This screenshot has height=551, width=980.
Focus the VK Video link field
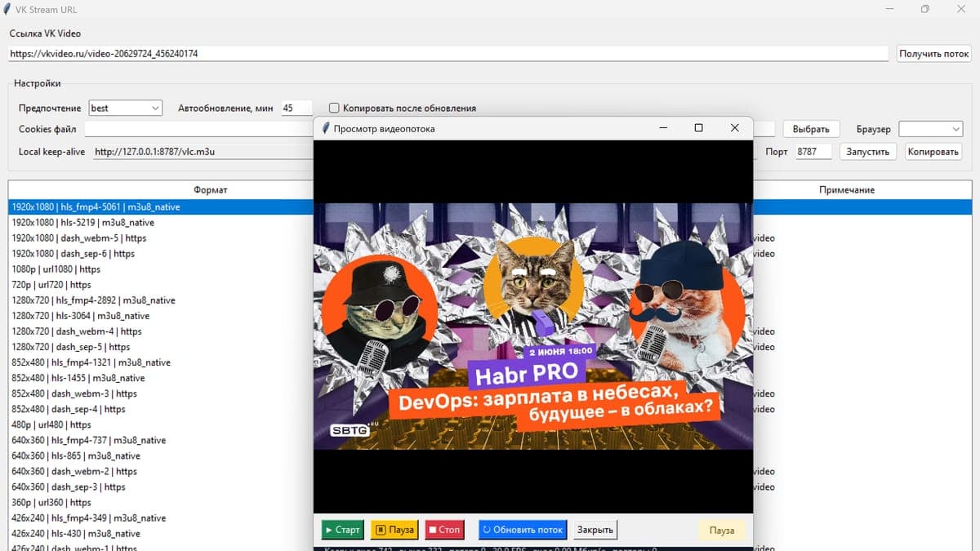click(x=448, y=54)
